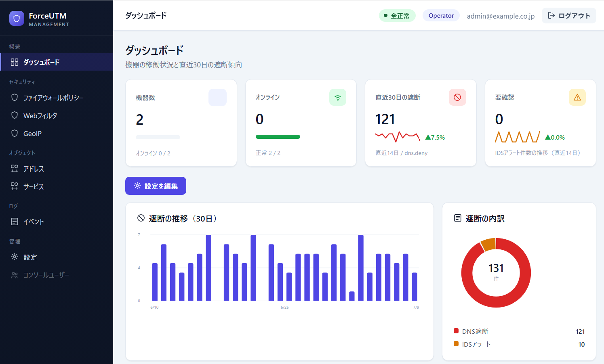Viewport: 604px width, 364px height.
Task: Click the red DNS遮断 legend swatch
Action: pos(456,331)
